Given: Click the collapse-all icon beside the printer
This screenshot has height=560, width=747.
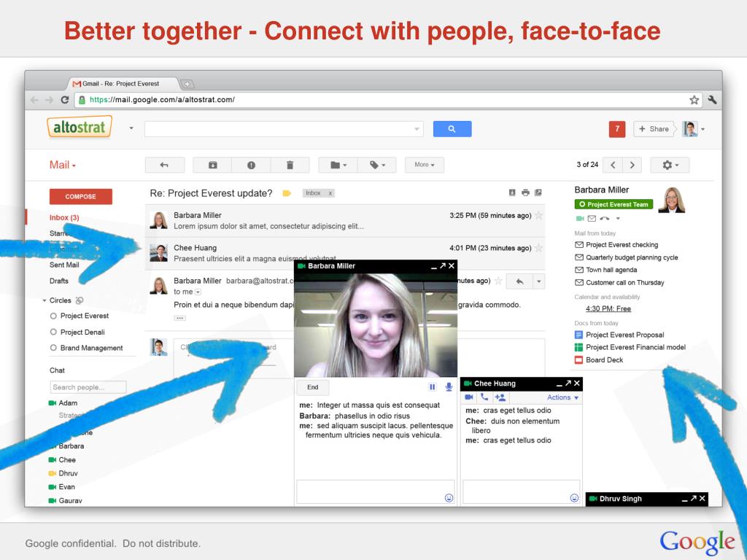Looking at the screenshot, I should pyautogui.click(x=512, y=192).
